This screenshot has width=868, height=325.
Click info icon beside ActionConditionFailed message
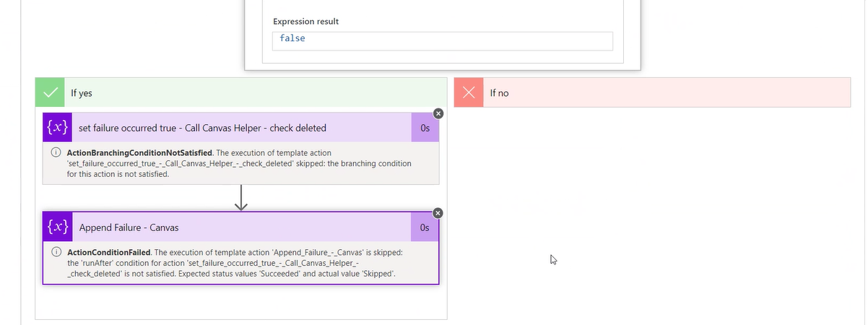(56, 252)
